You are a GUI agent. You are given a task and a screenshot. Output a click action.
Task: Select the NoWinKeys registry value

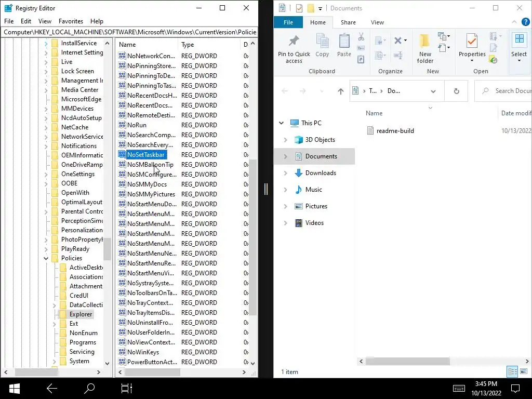click(x=143, y=352)
